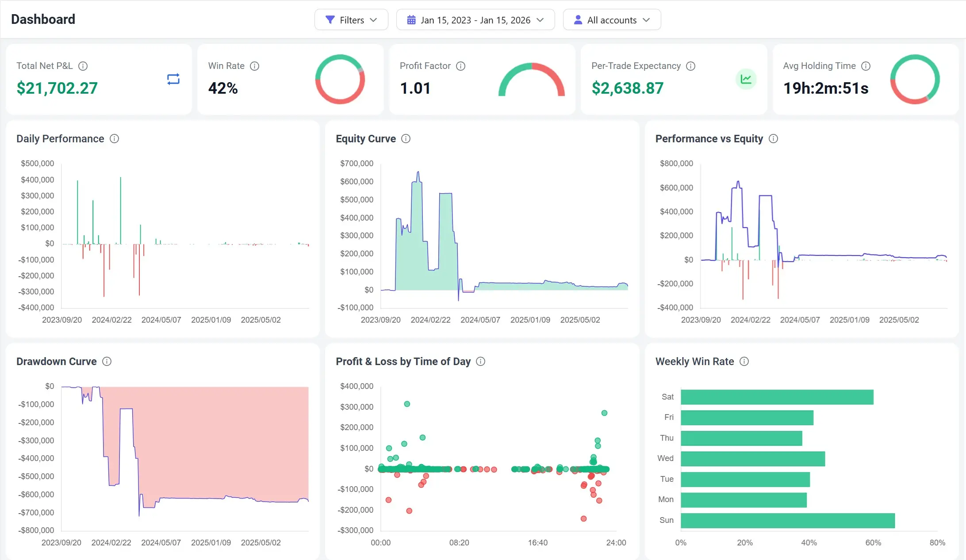Click the filter funnel icon
This screenshot has height=560, width=966.
coord(329,19)
